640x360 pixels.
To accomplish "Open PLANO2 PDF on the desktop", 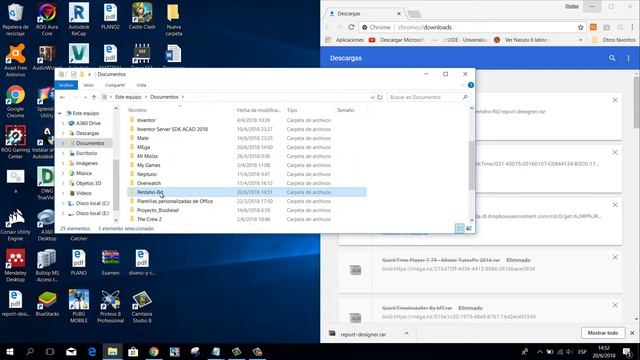I will point(110,16).
